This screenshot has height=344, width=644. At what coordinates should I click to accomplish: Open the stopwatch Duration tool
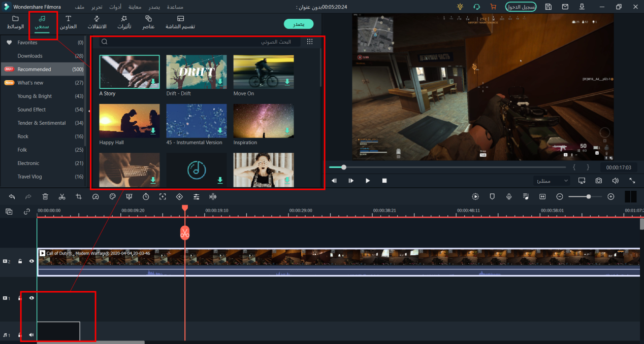point(146,196)
